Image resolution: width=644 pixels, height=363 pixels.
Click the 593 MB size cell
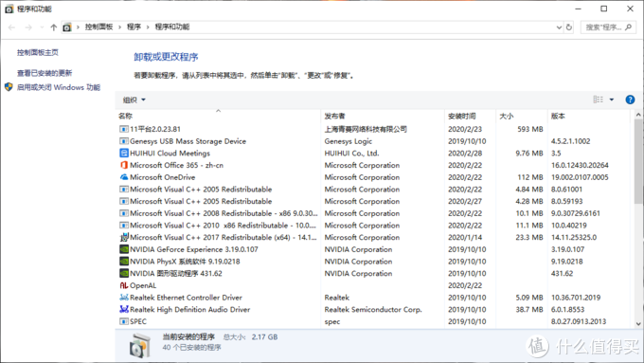[x=530, y=129]
